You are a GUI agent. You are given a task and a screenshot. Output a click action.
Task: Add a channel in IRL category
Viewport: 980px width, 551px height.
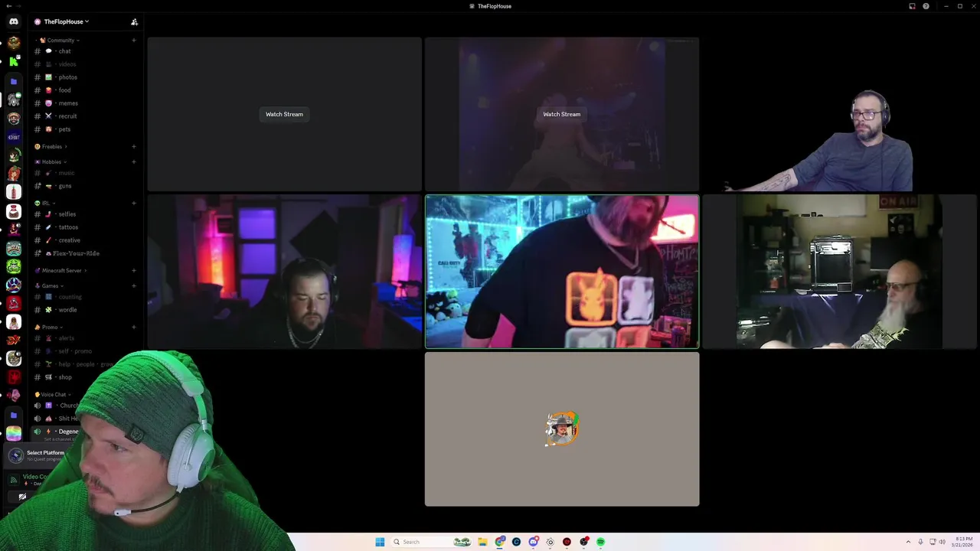[133, 203]
